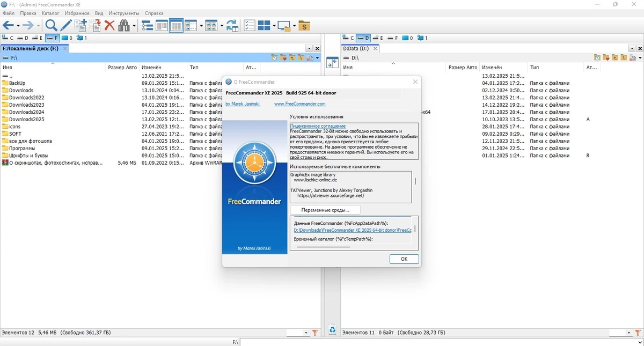Select drive D in the right drive bar
Viewport: 644px width, 346px height.
click(x=363, y=38)
